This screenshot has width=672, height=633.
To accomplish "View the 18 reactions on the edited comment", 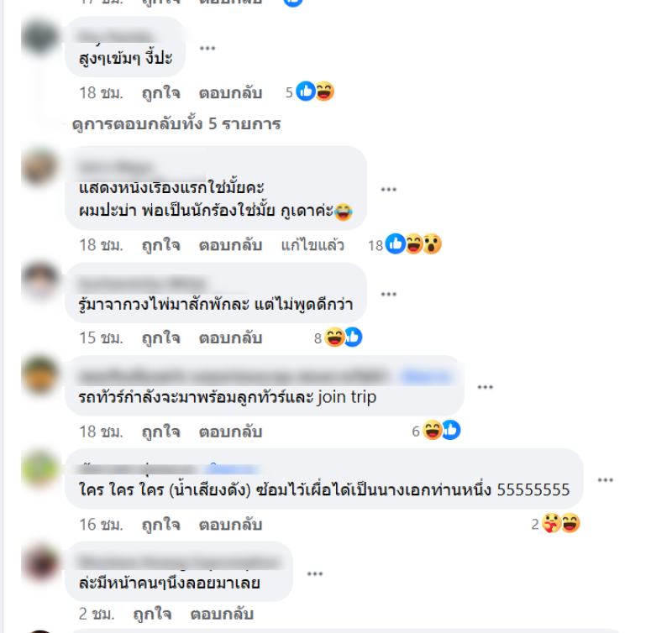I will pos(405,244).
